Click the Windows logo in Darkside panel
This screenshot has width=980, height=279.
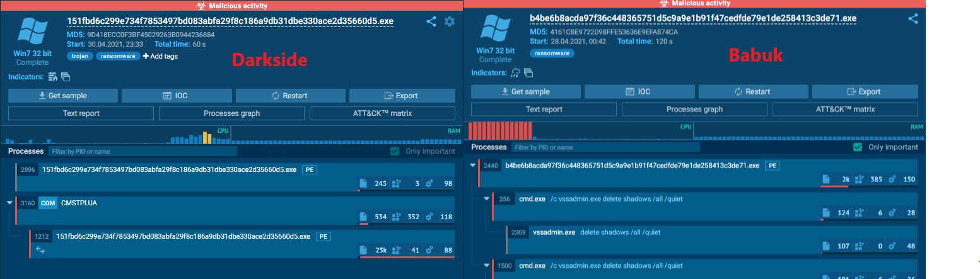pyautogui.click(x=32, y=30)
